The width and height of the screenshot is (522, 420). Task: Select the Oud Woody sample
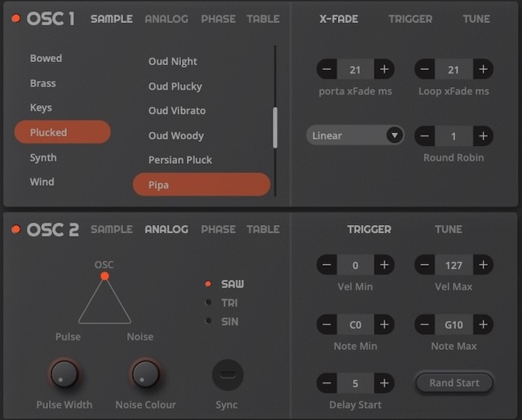pyautogui.click(x=176, y=135)
